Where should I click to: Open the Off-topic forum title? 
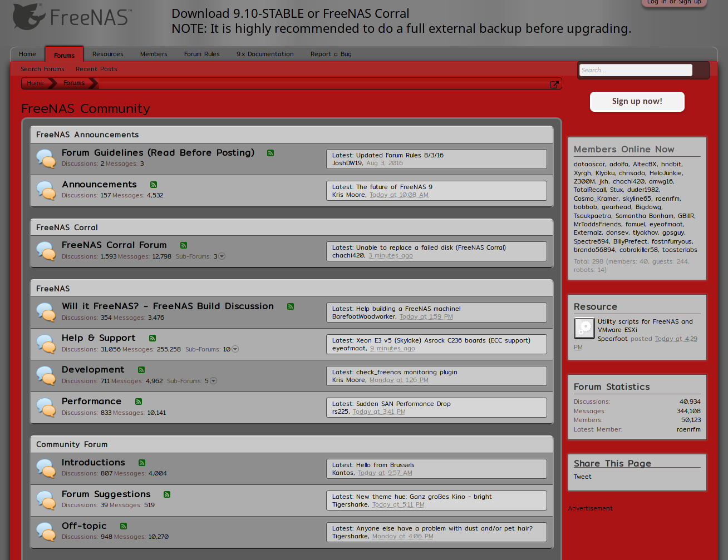pyautogui.click(x=84, y=526)
